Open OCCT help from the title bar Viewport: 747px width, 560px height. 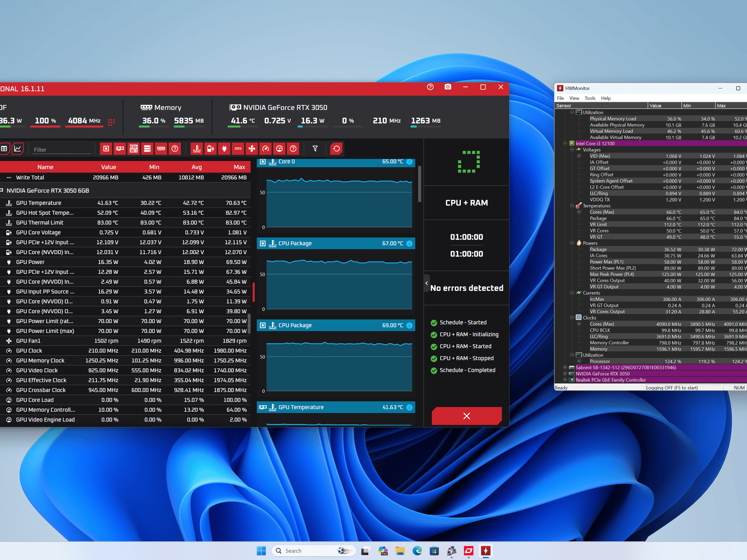(430, 87)
